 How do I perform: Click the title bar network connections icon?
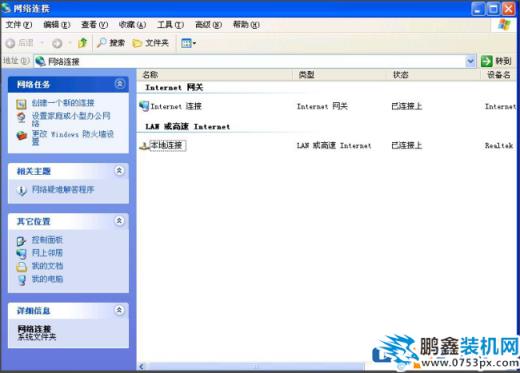coord(6,8)
